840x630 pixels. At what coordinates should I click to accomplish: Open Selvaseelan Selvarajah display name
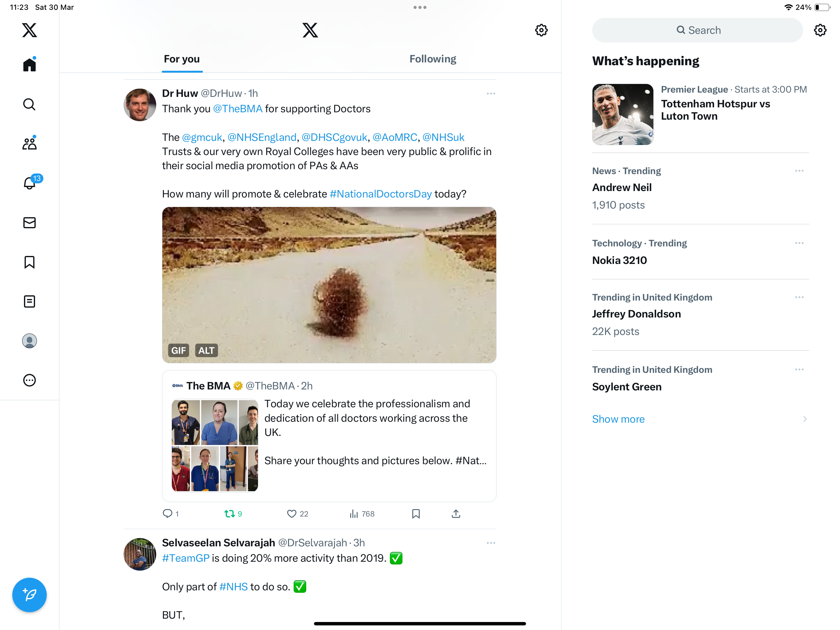click(x=218, y=543)
